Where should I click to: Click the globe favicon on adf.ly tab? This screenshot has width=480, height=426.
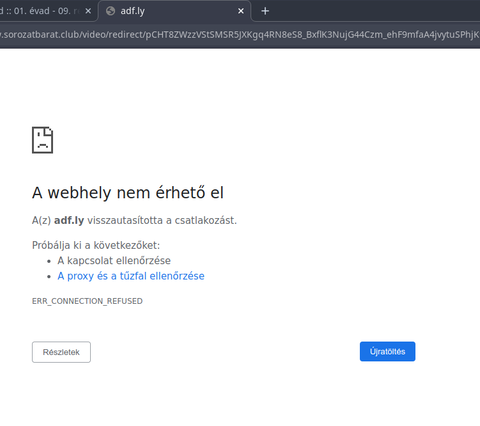tap(110, 11)
